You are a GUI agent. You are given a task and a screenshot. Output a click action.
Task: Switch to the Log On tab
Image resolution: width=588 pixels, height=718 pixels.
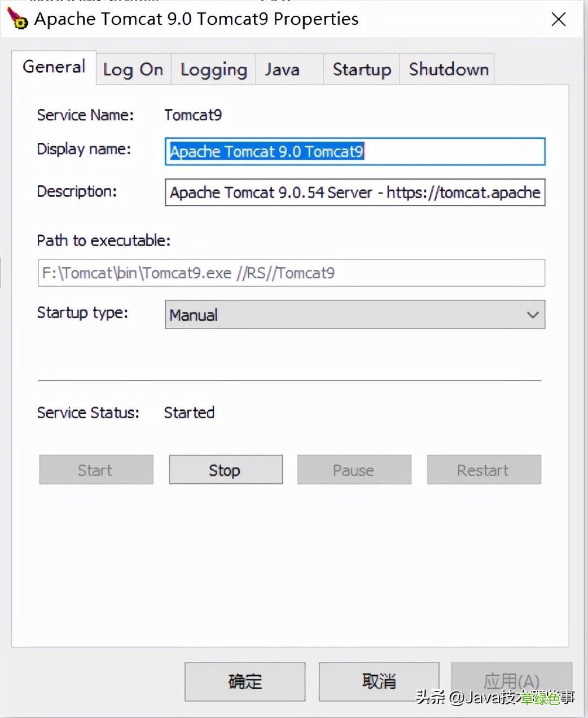click(x=133, y=69)
